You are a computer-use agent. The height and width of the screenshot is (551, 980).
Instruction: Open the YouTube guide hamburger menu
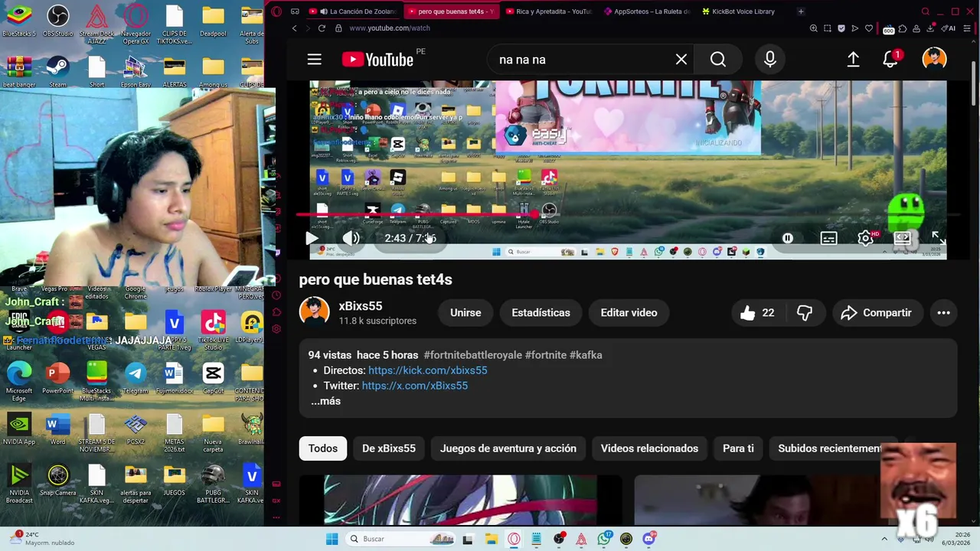click(314, 60)
